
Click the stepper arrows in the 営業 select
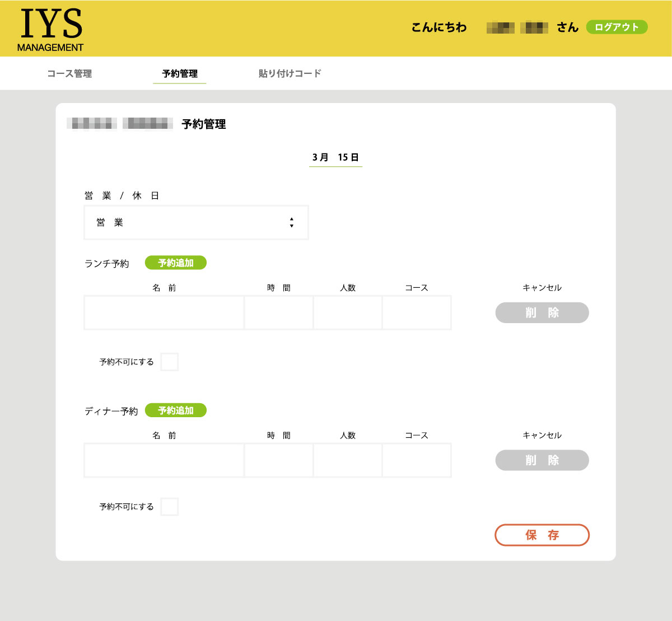[x=292, y=222]
